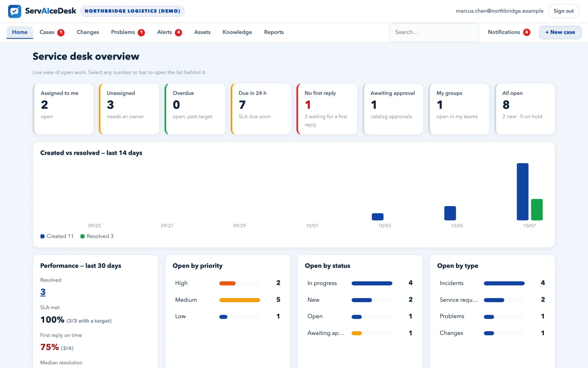Open the Home tab
The height and width of the screenshot is (368, 588).
20,32
